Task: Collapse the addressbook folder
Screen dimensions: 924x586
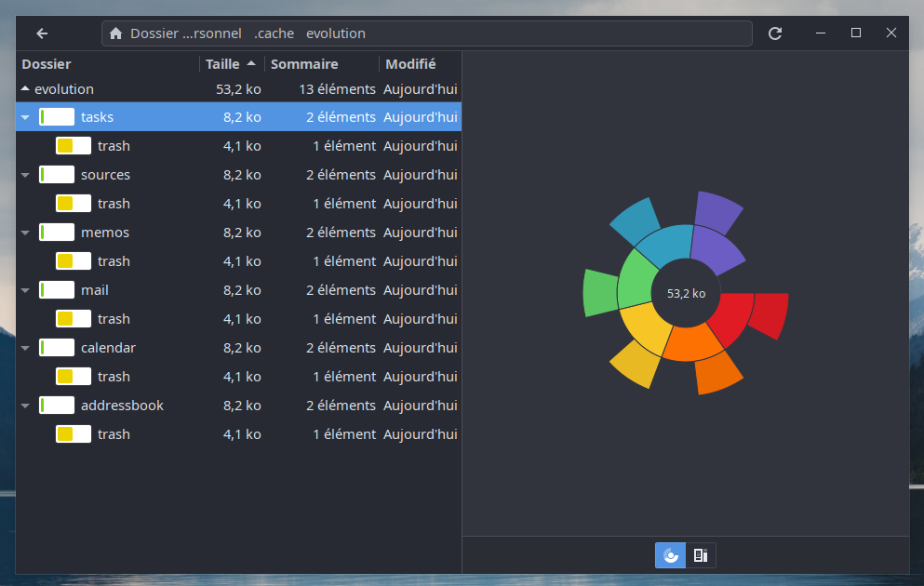Action: click(25, 406)
